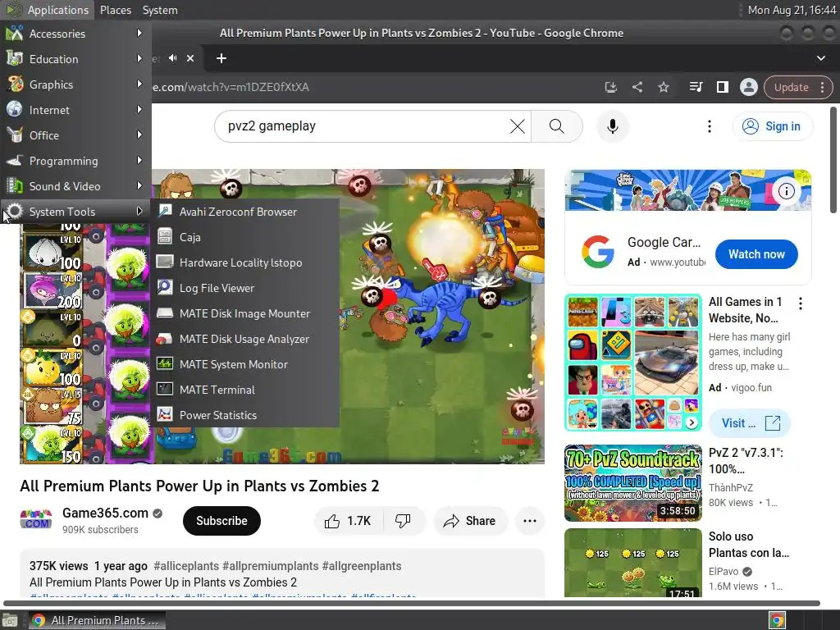Expand the Sound & Video submenu
The width and height of the screenshot is (840, 630).
(75, 186)
